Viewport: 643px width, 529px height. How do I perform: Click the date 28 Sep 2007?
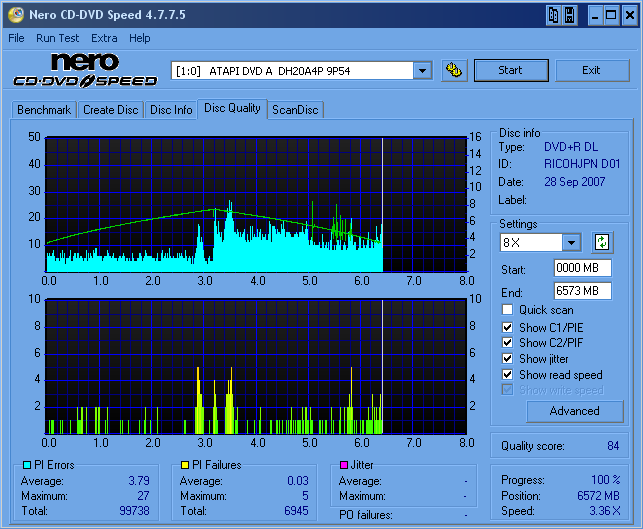pyautogui.click(x=575, y=182)
